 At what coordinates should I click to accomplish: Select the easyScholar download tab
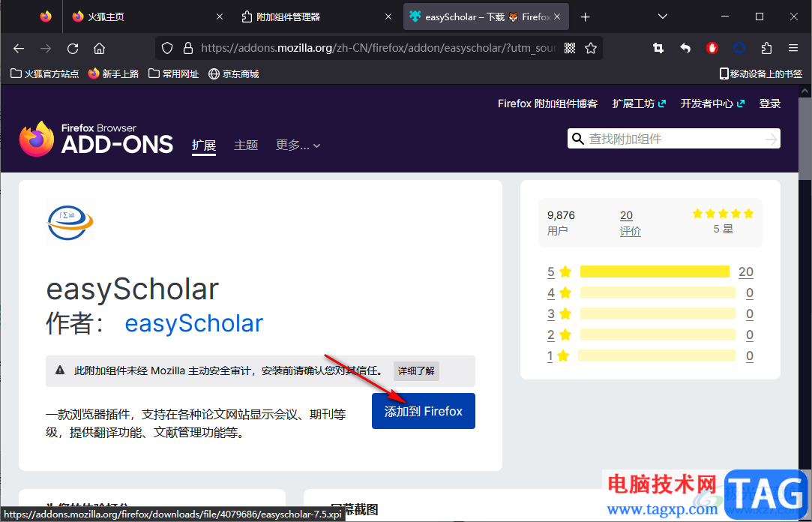pos(486,16)
